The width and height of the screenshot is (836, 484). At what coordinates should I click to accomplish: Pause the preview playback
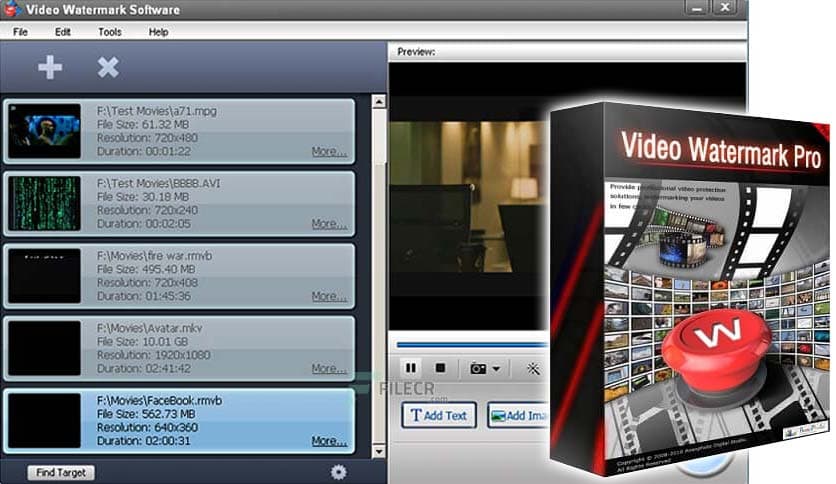pyautogui.click(x=411, y=368)
